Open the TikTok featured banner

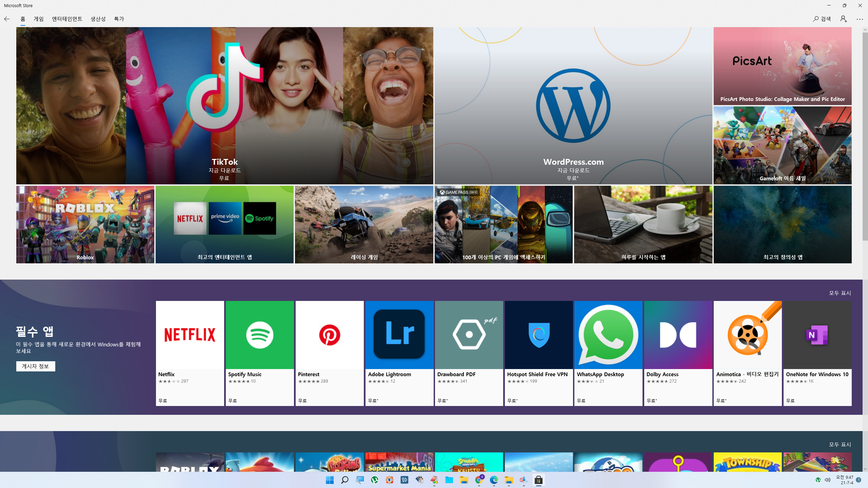point(224,106)
